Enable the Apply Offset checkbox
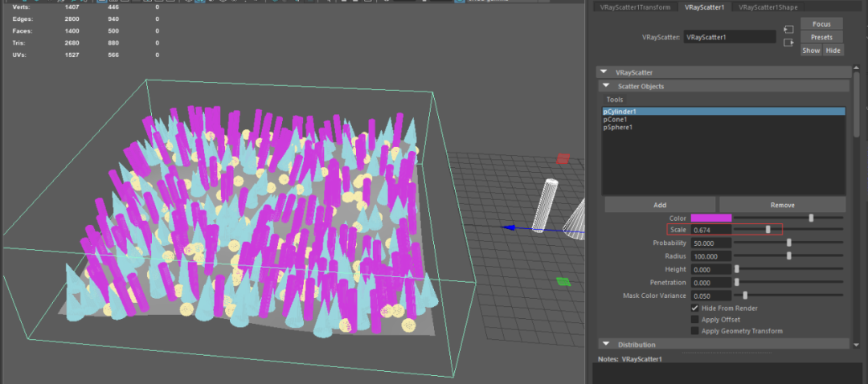868x384 pixels. tap(695, 320)
